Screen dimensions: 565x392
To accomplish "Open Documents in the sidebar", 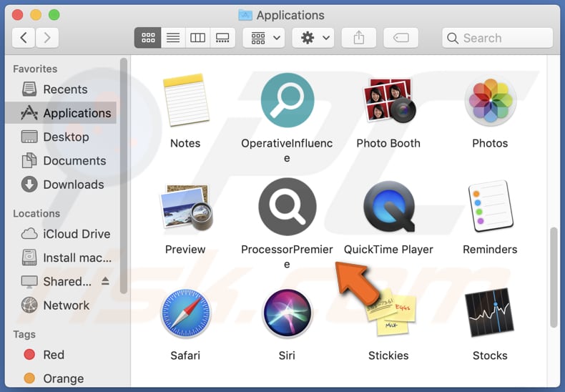I will coord(61,160).
